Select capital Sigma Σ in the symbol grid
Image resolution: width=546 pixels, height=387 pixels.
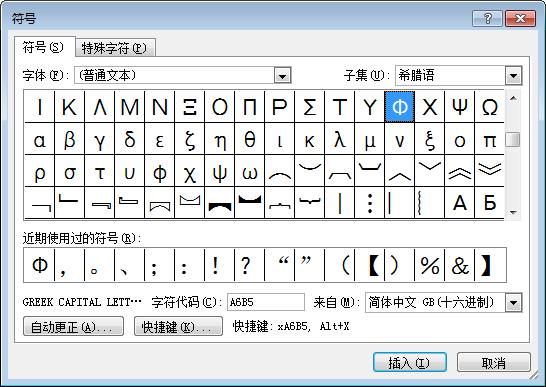pyautogui.click(x=310, y=107)
